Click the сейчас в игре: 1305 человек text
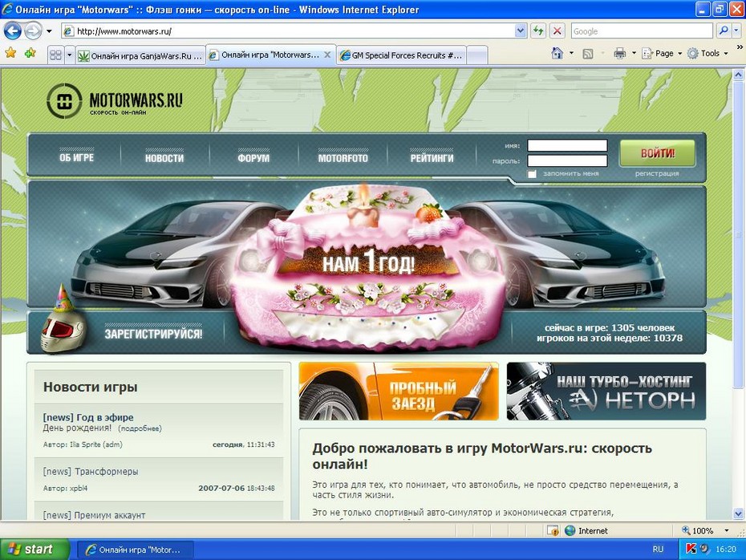 pyautogui.click(x=610, y=328)
